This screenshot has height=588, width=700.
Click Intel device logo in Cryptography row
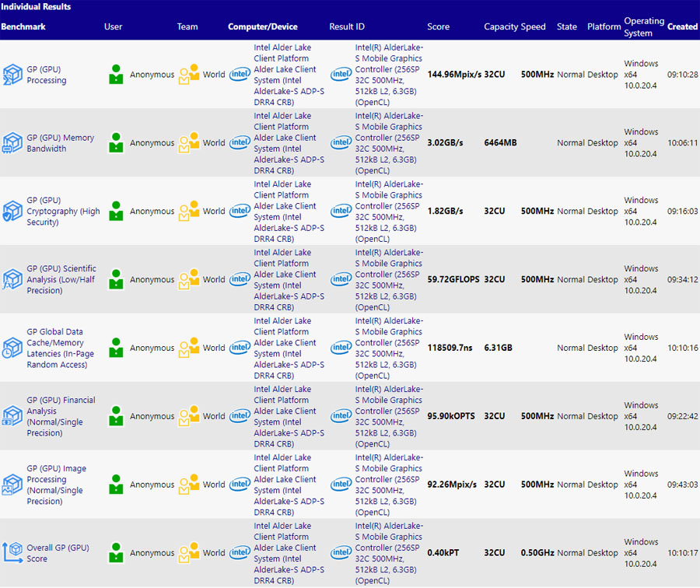240,211
